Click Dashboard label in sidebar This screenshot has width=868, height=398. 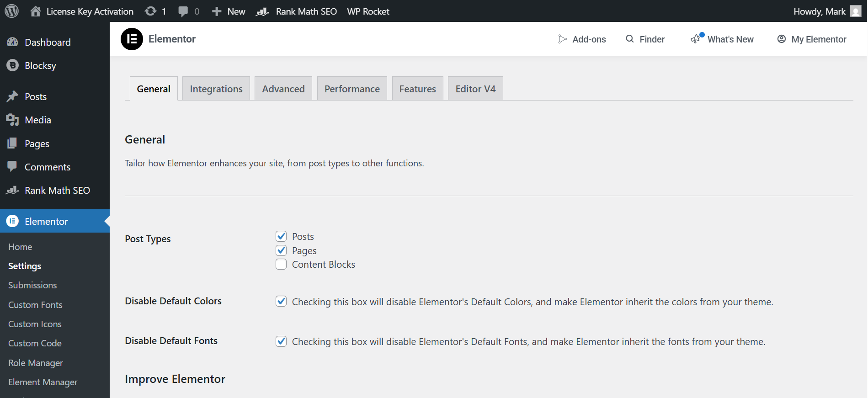48,42
